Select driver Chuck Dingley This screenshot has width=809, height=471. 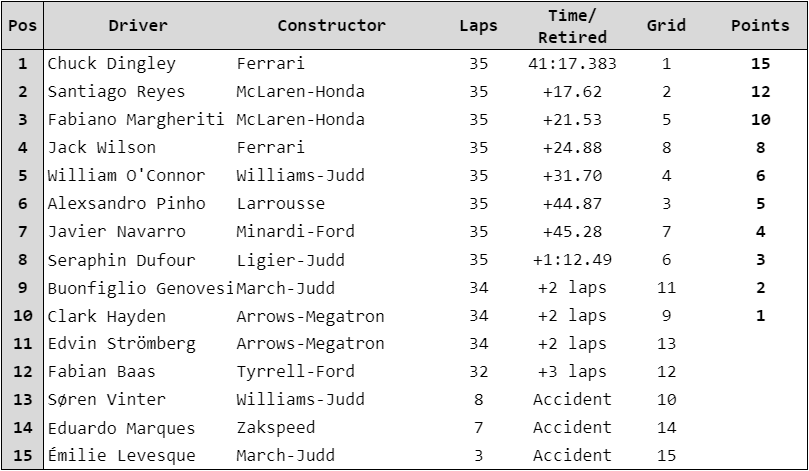coord(111,64)
